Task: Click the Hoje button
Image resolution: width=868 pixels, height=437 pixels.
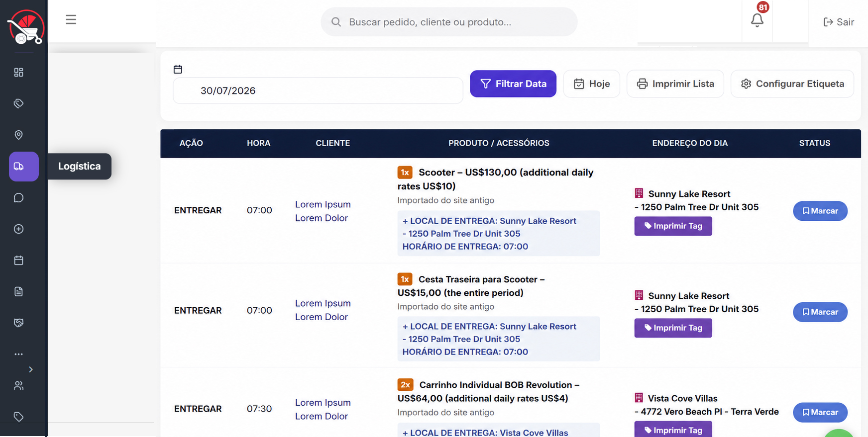Action: tap(592, 84)
